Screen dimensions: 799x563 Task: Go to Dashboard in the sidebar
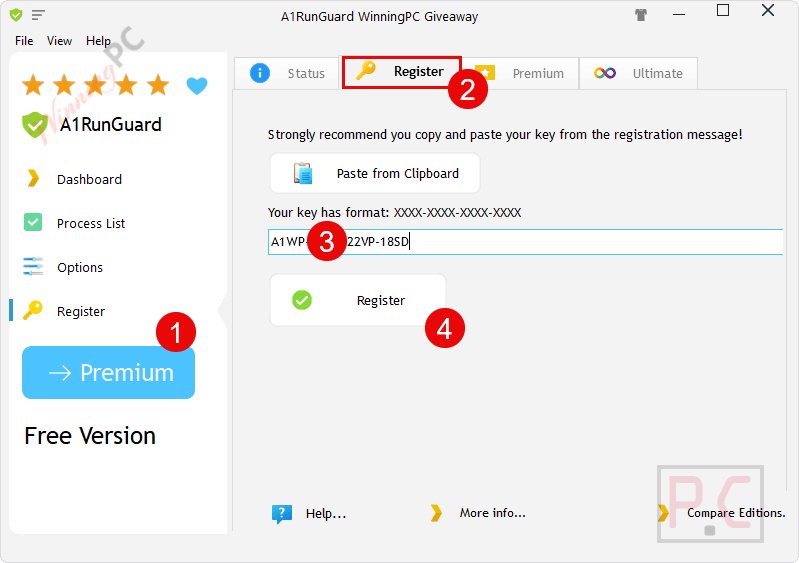[x=89, y=179]
